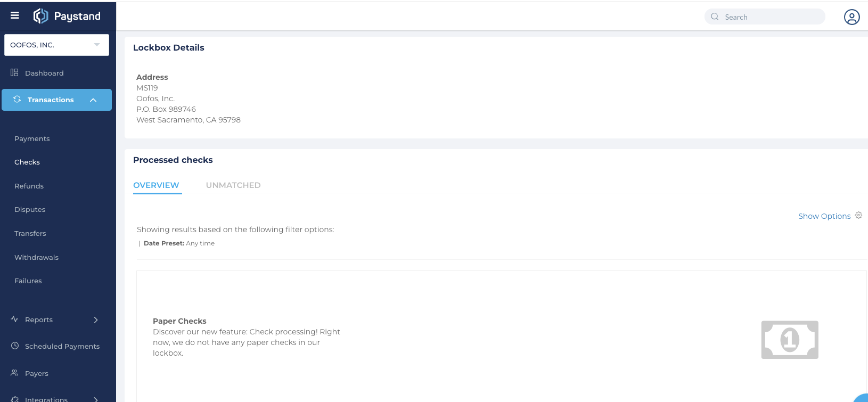Expand the Reports submenu chevron

click(x=96, y=319)
